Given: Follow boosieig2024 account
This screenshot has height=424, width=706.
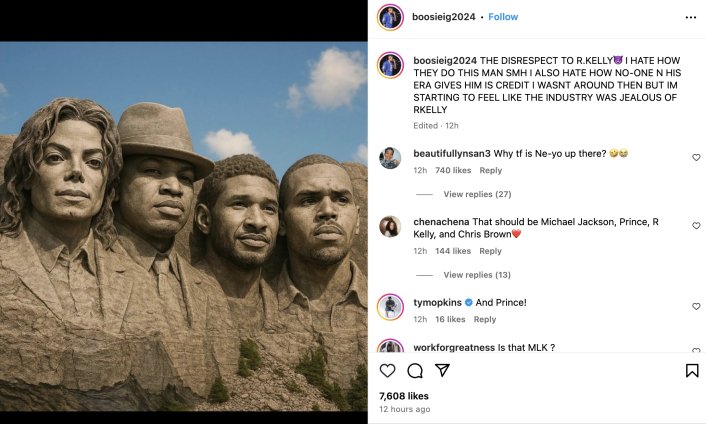Looking at the screenshot, I should (503, 17).
